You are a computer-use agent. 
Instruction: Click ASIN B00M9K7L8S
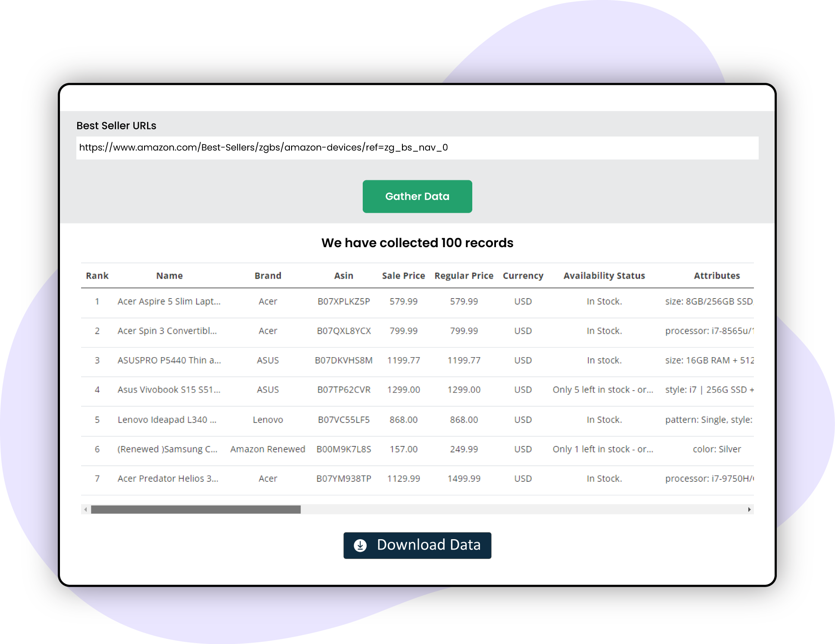(344, 449)
